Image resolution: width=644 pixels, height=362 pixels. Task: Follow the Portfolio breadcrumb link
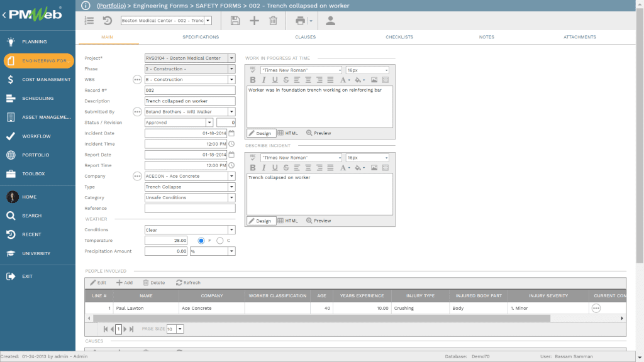[111, 6]
